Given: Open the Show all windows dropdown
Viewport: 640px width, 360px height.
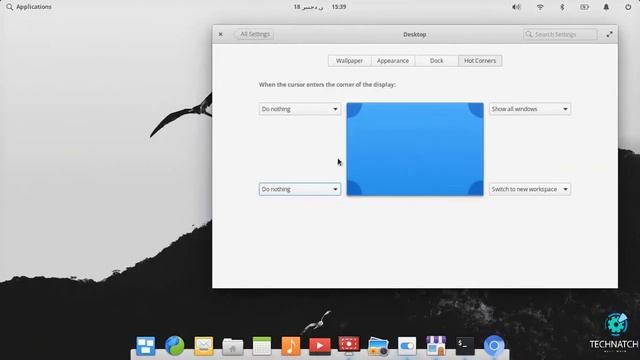Looking at the screenshot, I should tap(530, 109).
